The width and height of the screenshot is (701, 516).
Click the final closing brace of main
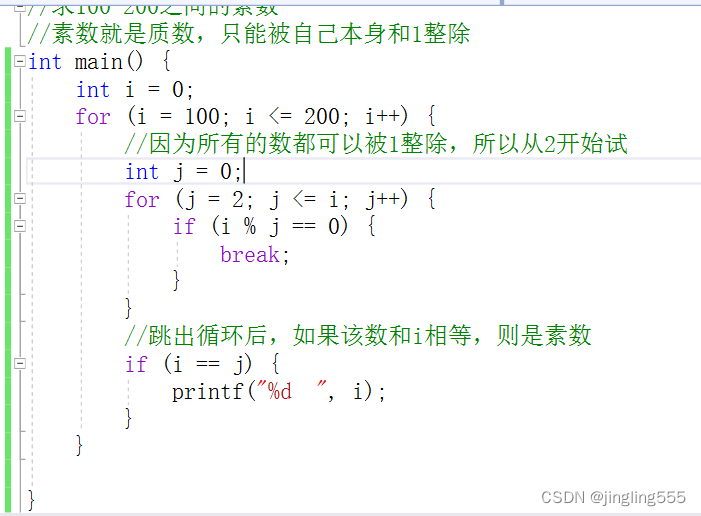(32, 497)
